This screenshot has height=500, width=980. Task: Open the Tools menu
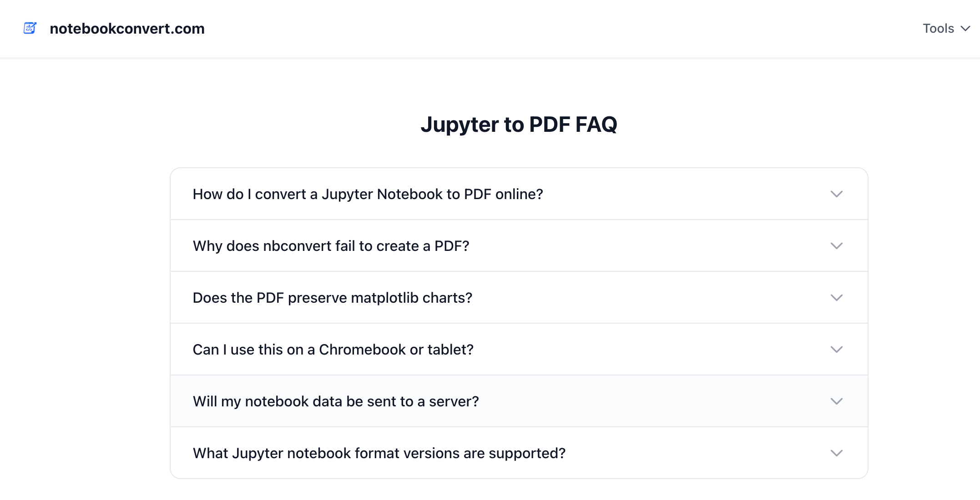pyautogui.click(x=938, y=29)
